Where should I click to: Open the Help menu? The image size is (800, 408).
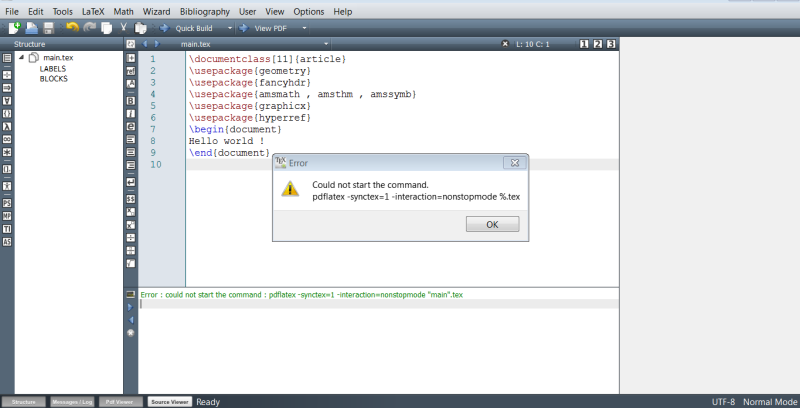click(x=342, y=11)
